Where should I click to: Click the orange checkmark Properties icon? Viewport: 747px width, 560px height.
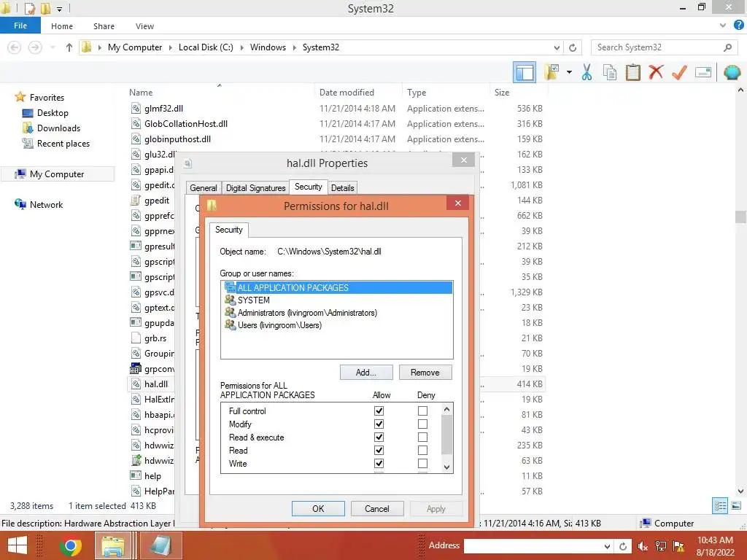pyautogui.click(x=679, y=72)
